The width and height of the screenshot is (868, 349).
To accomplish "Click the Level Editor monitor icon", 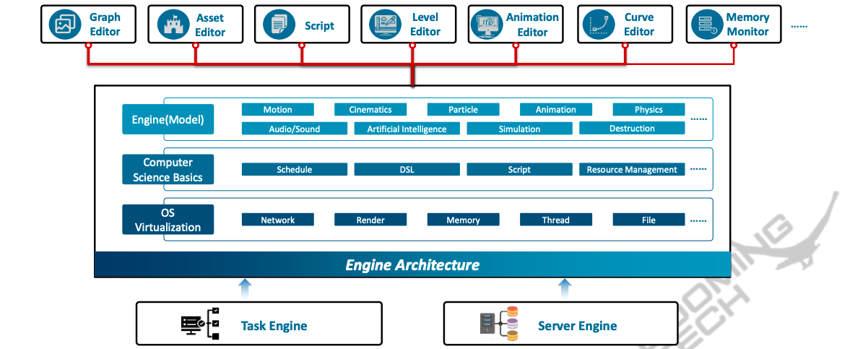I will pos(384,25).
